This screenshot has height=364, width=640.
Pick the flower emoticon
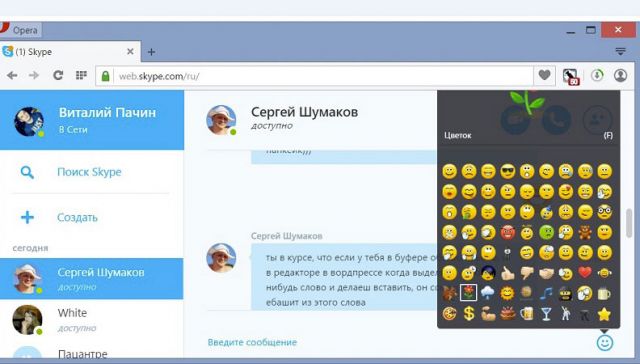(468, 293)
